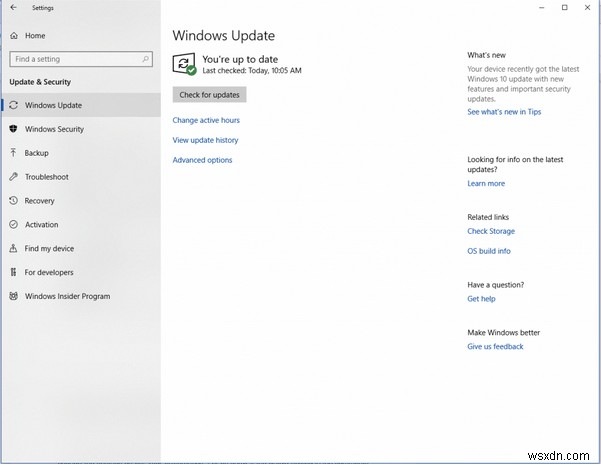Open For developers settings
Image resolution: width=601 pixels, height=466 pixels.
(81, 272)
